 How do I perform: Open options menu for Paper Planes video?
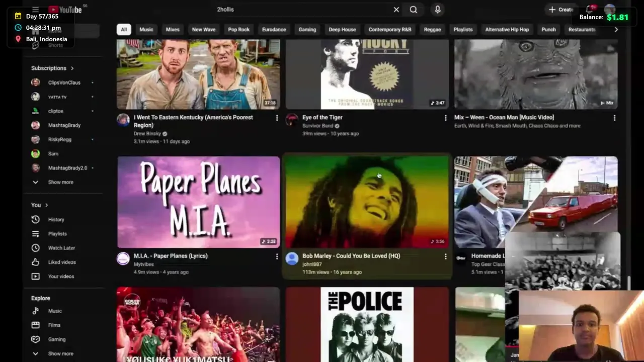pos(276,256)
